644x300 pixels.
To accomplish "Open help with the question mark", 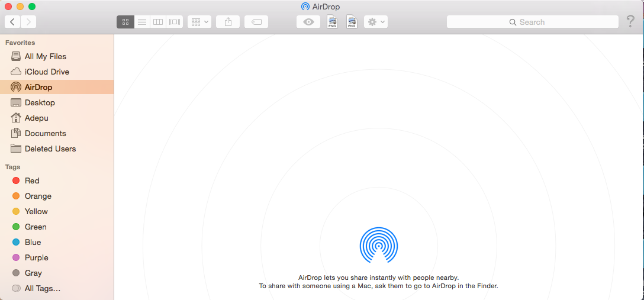I will (630, 22).
